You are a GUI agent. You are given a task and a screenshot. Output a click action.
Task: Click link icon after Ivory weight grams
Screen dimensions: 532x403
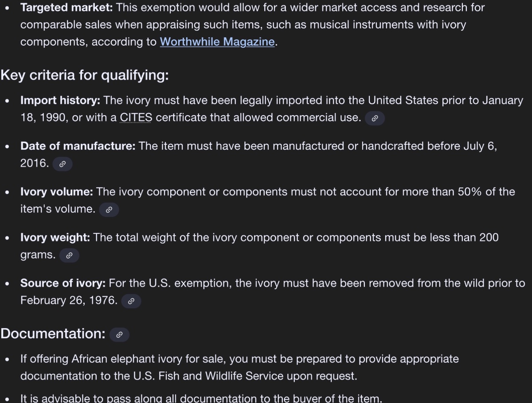[x=69, y=256]
